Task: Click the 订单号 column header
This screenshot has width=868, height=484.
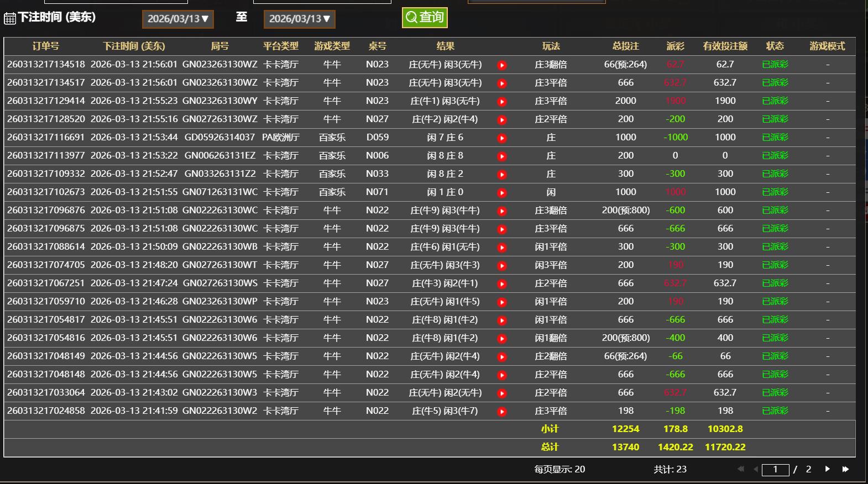Action: [46, 46]
